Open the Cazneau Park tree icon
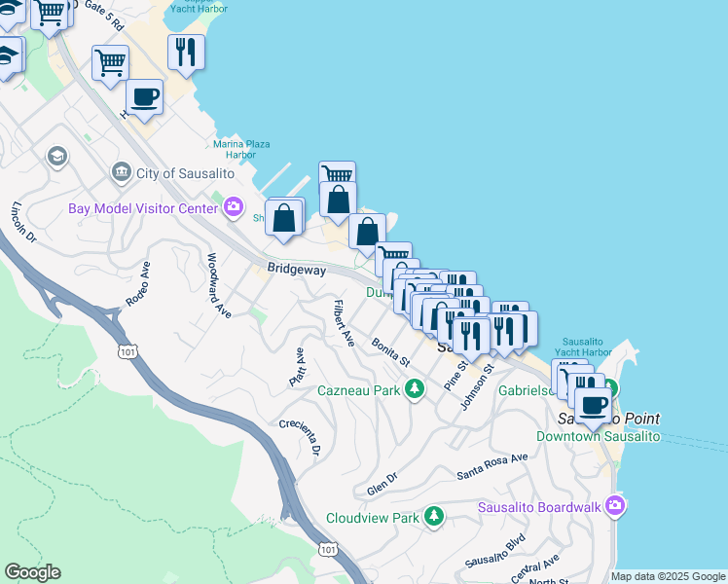728x584 pixels. (415, 389)
